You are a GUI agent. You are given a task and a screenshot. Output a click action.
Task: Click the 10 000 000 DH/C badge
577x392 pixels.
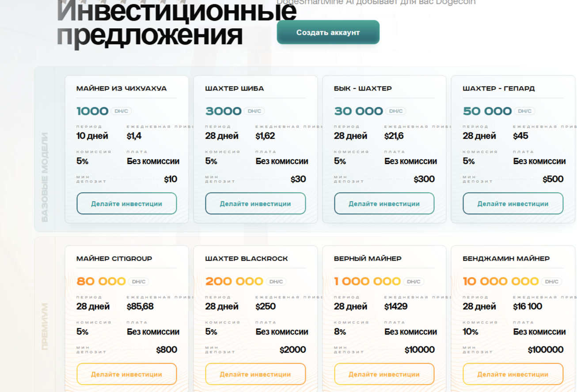coord(551,282)
